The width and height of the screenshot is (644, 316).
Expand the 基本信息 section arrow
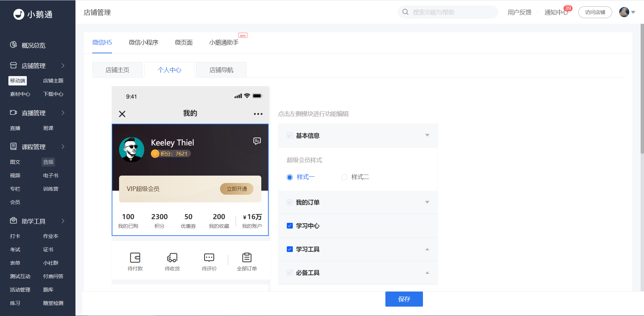pos(427,135)
